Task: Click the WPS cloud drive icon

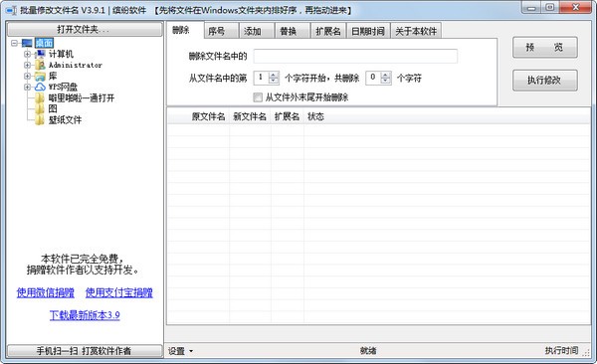Action: pyautogui.click(x=41, y=88)
